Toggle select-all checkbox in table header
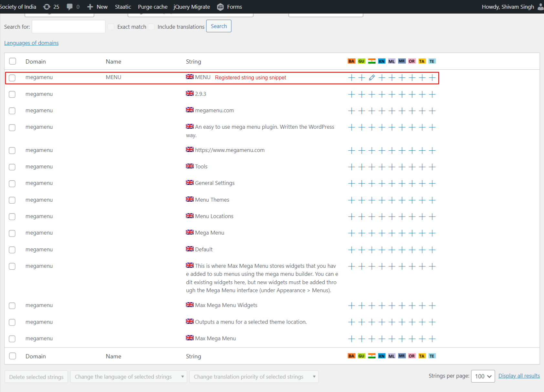This screenshot has width=544, height=392. (x=13, y=61)
